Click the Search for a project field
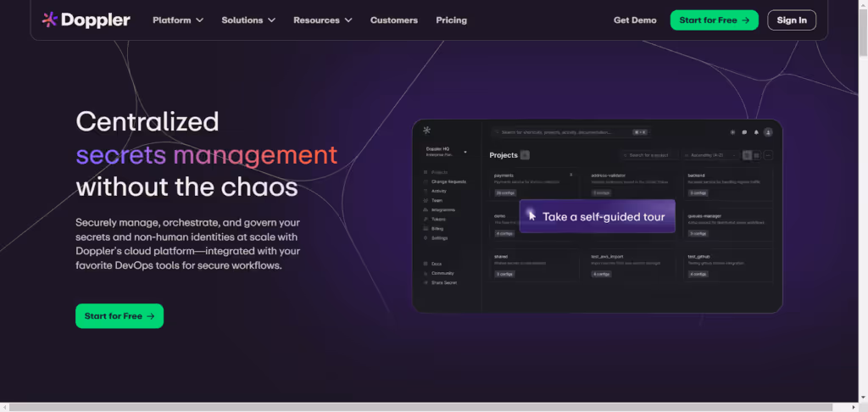868x412 pixels. point(648,156)
